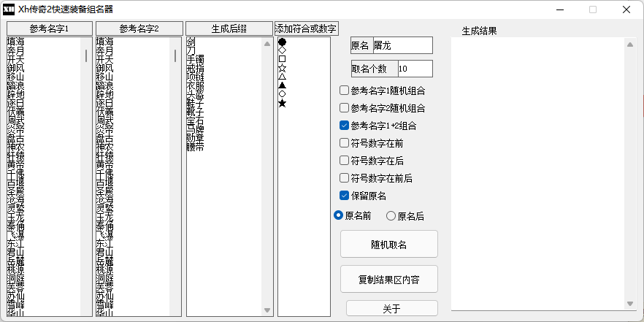Click the 添加符合或数字 header button
644x322 pixels.
click(x=306, y=28)
